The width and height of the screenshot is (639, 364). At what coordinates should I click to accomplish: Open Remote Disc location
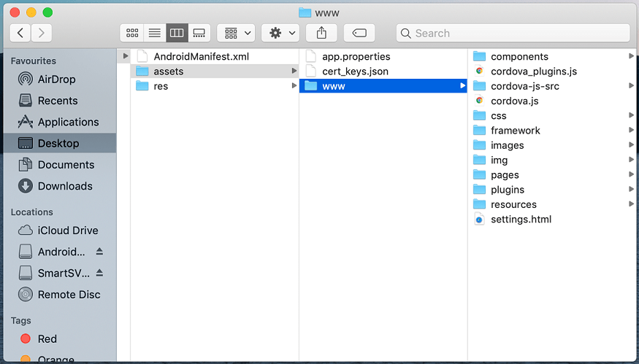tap(59, 295)
